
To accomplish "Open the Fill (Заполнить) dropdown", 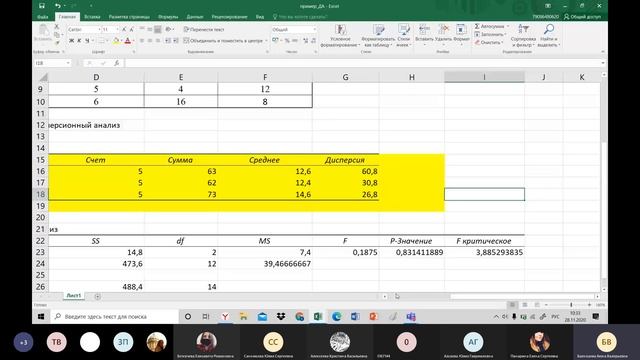I will 489,34.
